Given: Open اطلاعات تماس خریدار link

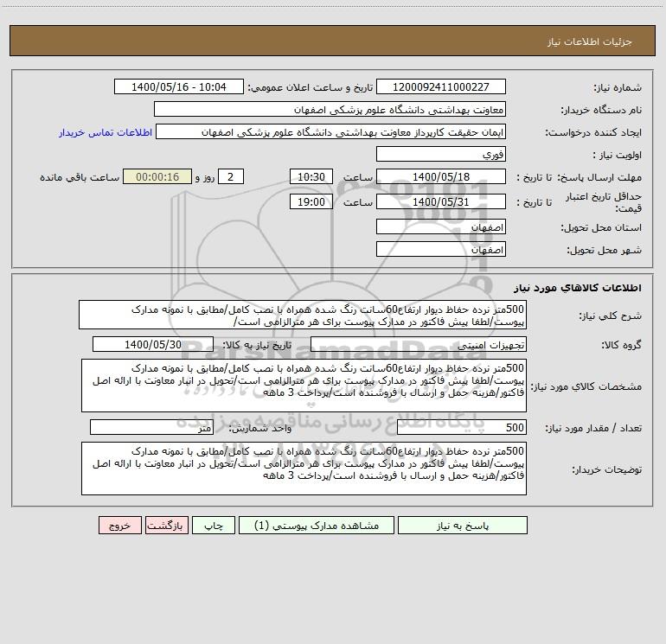Looking at the screenshot, I should point(106,132).
